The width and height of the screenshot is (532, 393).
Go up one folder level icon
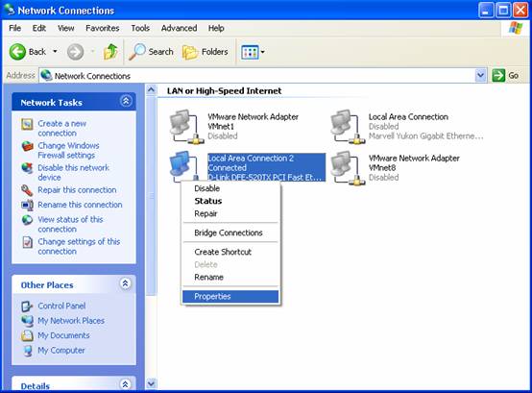[x=110, y=52]
